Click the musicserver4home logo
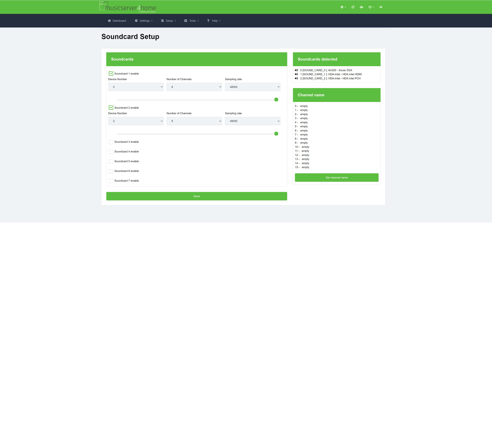The width and height of the screenshot is (492, 448). point(128,7)
